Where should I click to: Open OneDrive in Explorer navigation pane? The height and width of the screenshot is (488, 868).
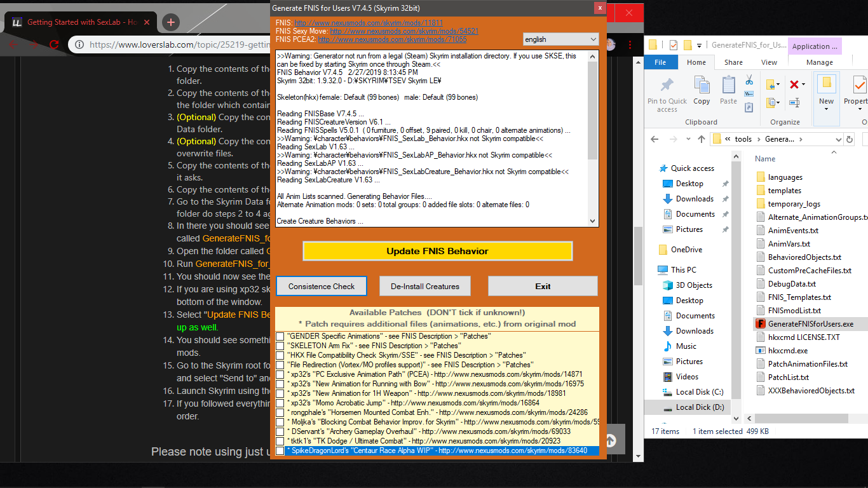[x=686, y=250]
